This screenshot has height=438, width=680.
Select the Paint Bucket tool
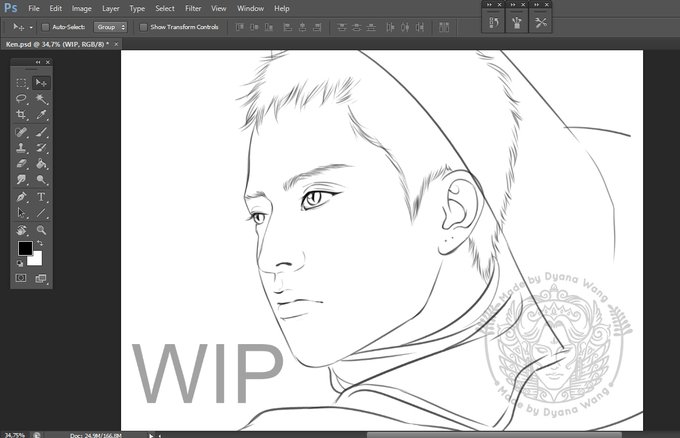tap(41, 164)
